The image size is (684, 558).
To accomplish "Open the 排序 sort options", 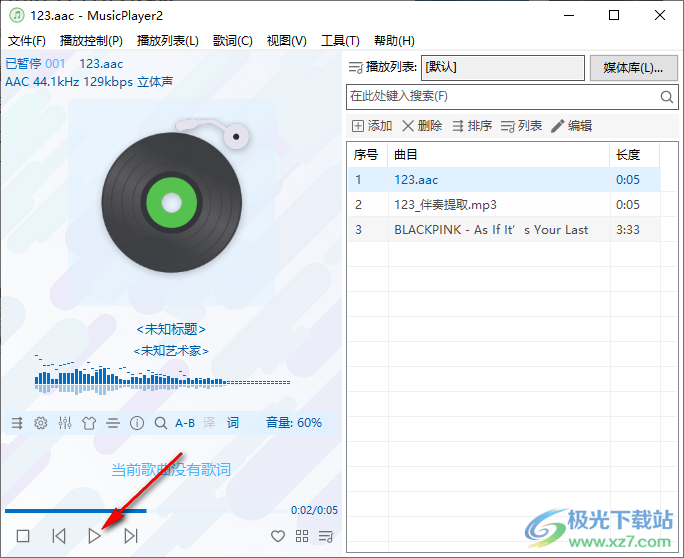I will pos(472,126).
